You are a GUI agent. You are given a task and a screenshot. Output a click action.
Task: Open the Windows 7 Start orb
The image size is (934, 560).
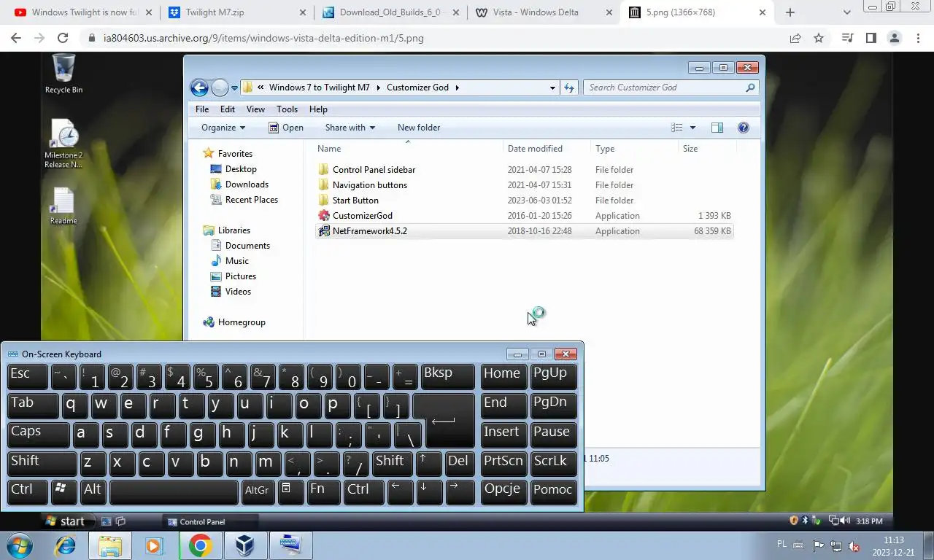click(19, 545)
